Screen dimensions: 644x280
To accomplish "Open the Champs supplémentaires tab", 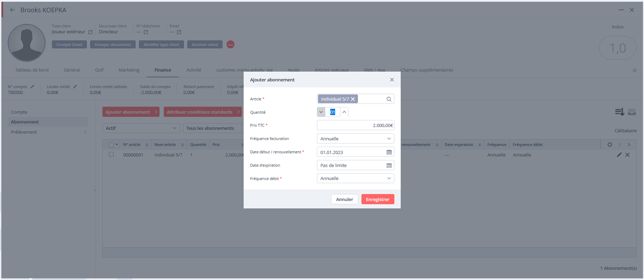I will click(427, 70).
